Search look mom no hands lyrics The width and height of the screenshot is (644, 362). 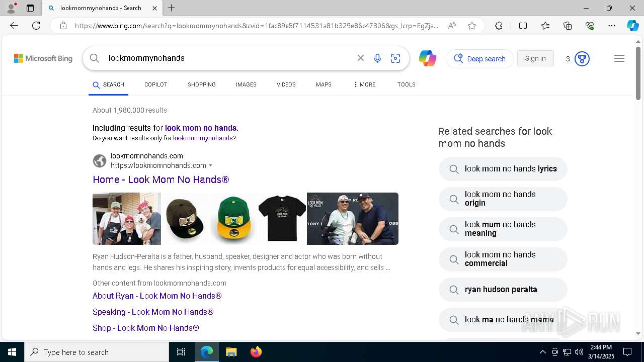(x=503, y=169)
